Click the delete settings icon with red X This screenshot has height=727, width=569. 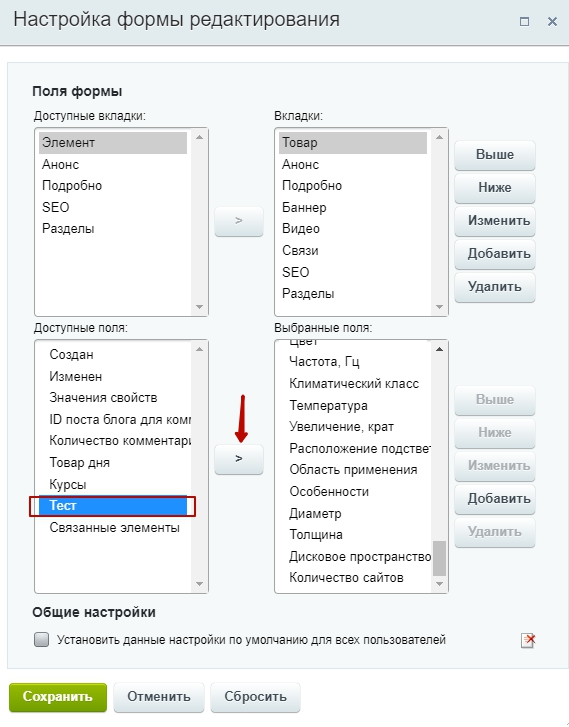[528, 640]
